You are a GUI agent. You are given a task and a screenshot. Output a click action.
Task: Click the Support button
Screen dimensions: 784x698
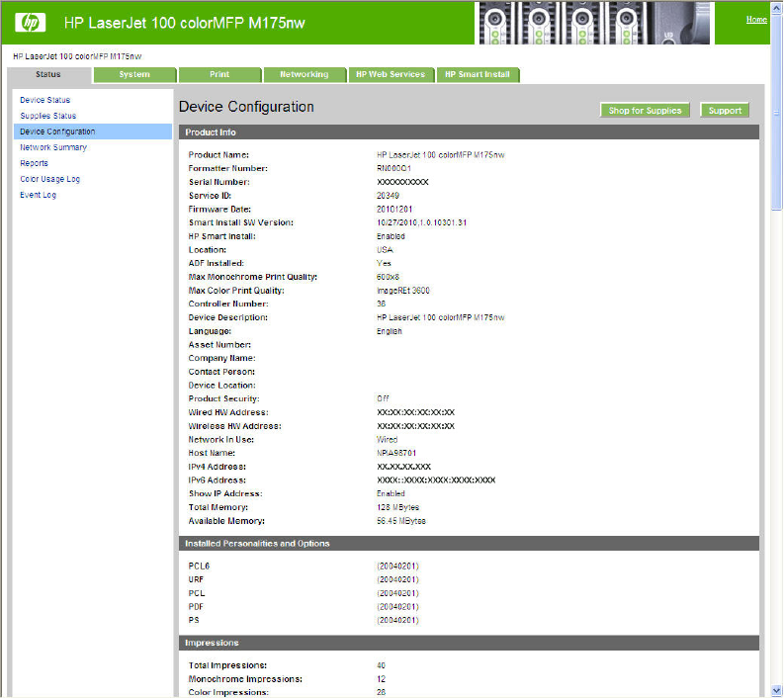point(725,111)
